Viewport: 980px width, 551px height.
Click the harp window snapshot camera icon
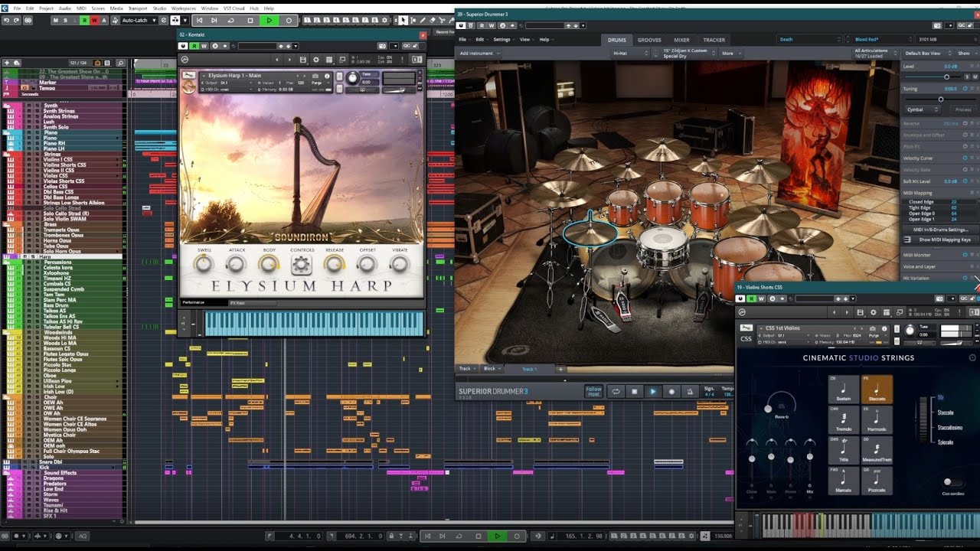(315, 76)
